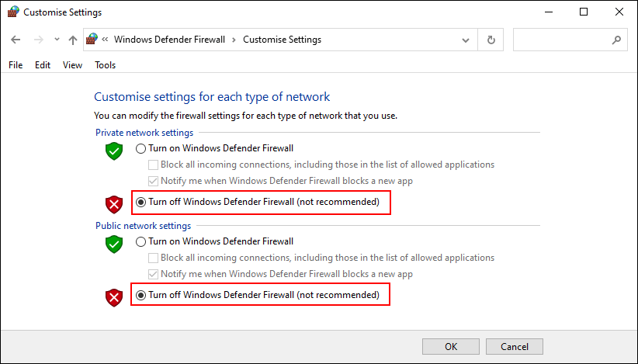Click the search magnifier icon
Image resolution: width=638 pixels, height=364 pixels.
616,40
